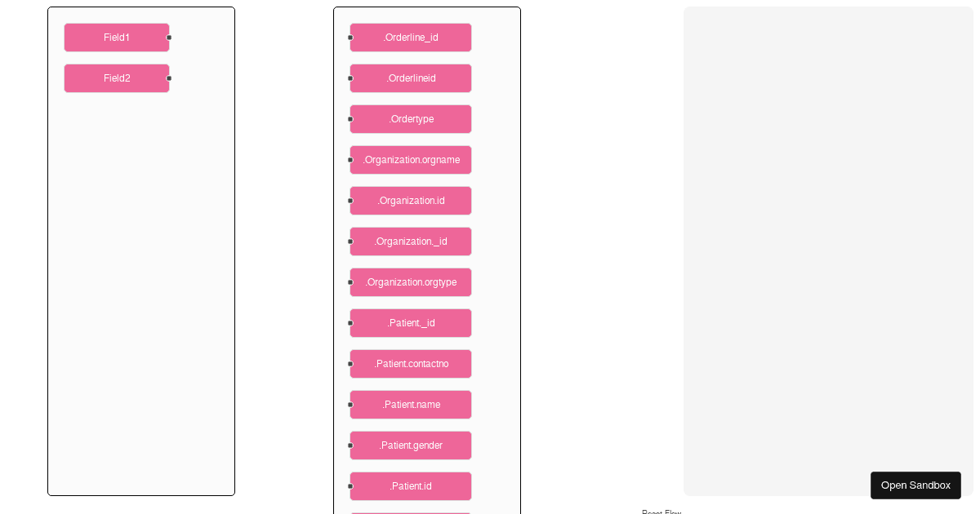Click the input handle of .Ordertype
This screenshot has width=980, height=514.
tap(350, 119)
